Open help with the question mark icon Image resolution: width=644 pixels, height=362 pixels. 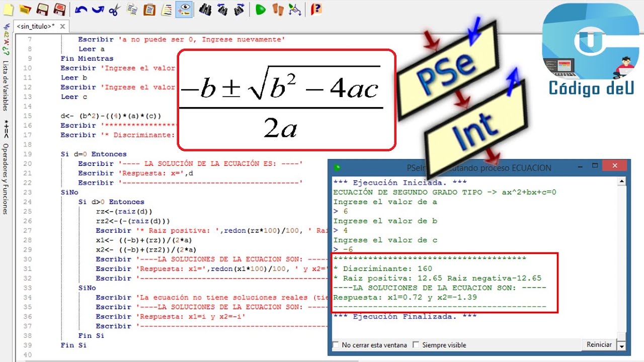pyautogui.click(x=316, y=9)
